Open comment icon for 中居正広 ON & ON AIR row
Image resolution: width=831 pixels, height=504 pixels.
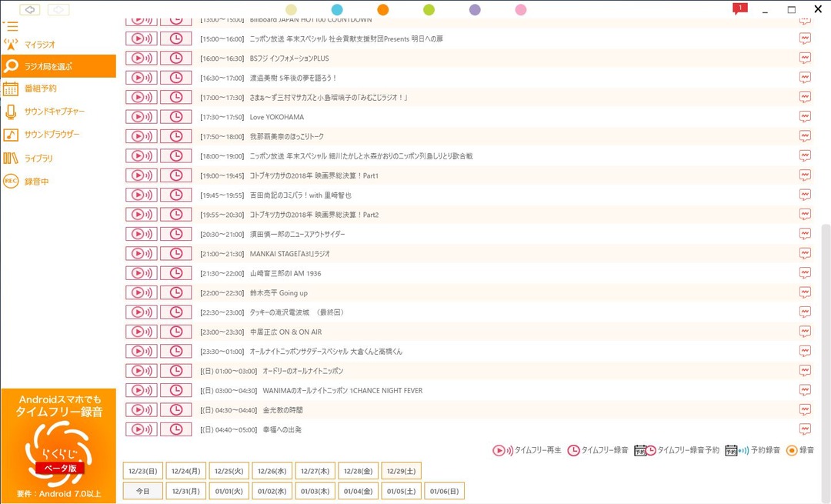click(x=805, y=332)
